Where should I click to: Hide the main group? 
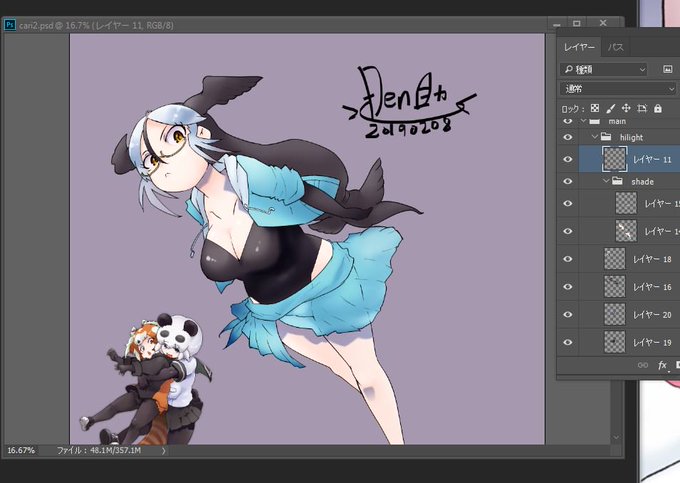[568, 121]
